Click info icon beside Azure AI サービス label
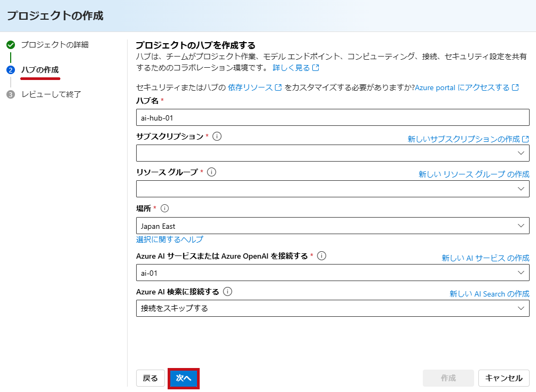The image size is (536, 392). (321, 256)
